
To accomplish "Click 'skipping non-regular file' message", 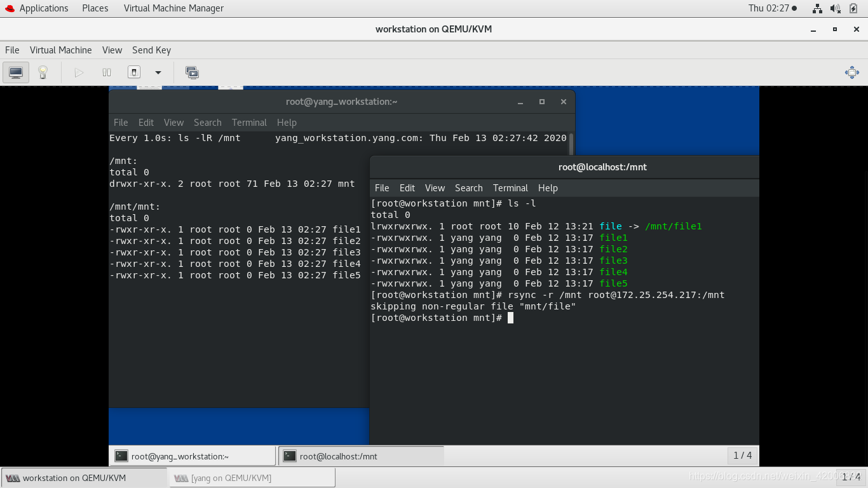I will click(x=473, y=306).
